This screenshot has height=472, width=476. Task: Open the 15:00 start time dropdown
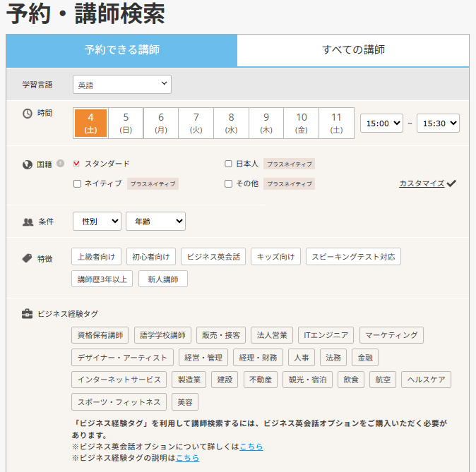point(381,123)
